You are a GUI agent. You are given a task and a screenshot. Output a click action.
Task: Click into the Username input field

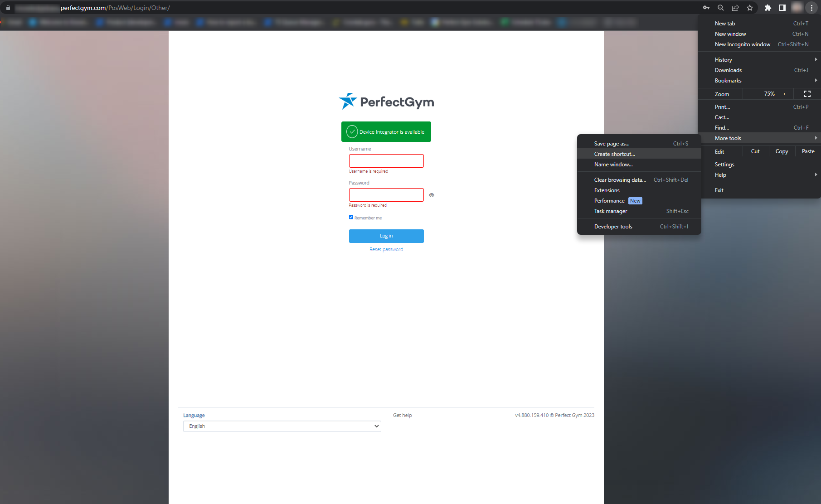(x=386, y=161)
